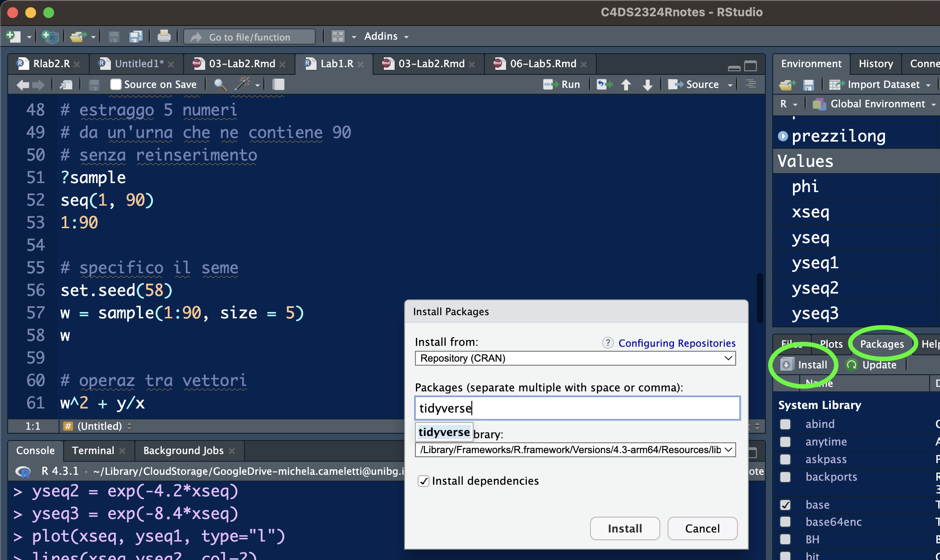This screenshot has height=560, width=940.
Task: Click Install in the Packages pane
Action: [x=804, y=365]
